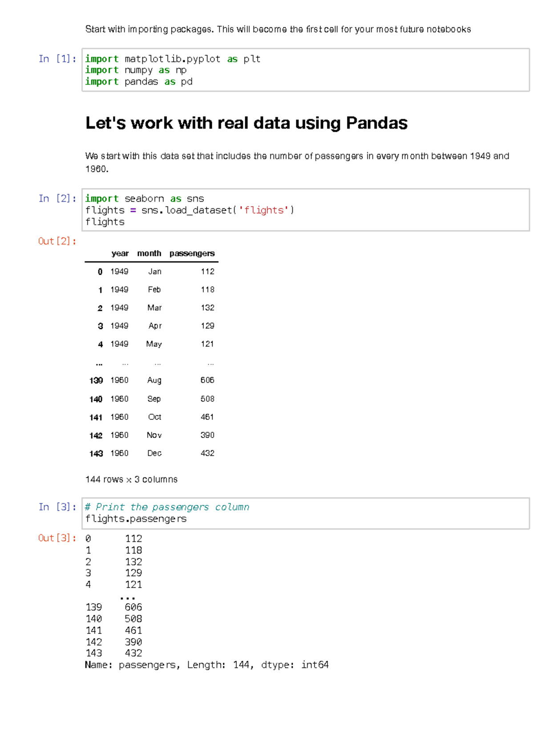Screen dimensions: 534x756
Task: Select the In [1] prompt label
Action: [57, 59]
